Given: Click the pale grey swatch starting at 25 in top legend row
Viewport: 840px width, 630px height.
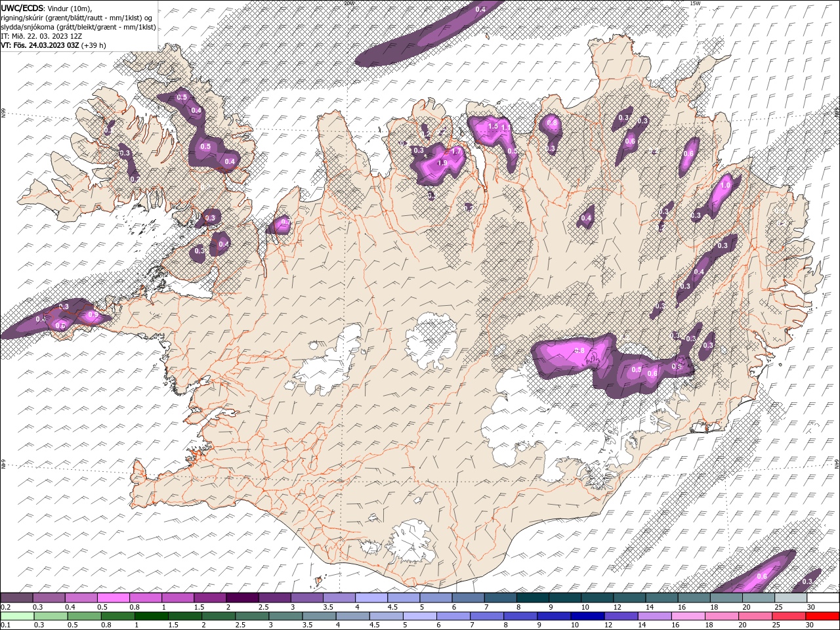Looking at the screenshot, I should [790, 598].
